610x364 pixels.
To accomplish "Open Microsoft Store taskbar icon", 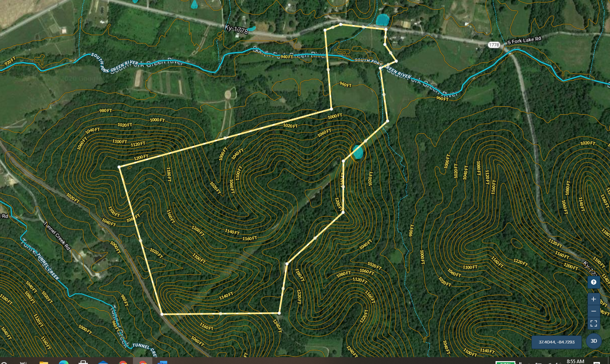I will pyautogui.click(x=83, y=362).
